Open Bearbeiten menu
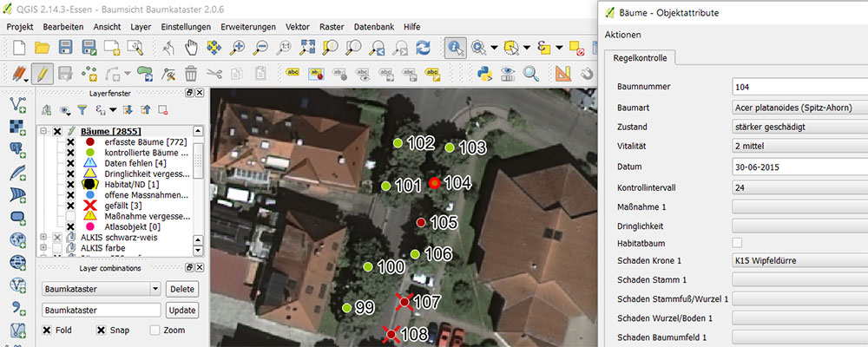The width and height of the screenshot is (868, 347). pos(63,27)
